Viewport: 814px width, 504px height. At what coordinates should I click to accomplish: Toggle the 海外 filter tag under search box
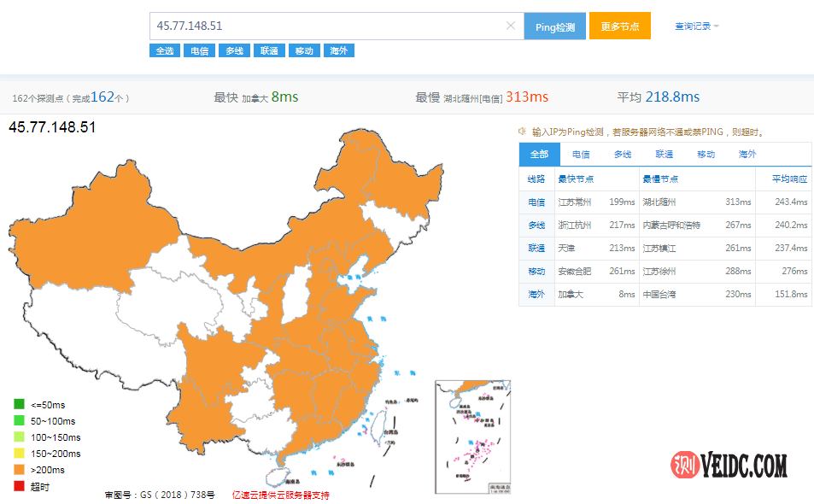pyautogui.click(x=338, y=50)
